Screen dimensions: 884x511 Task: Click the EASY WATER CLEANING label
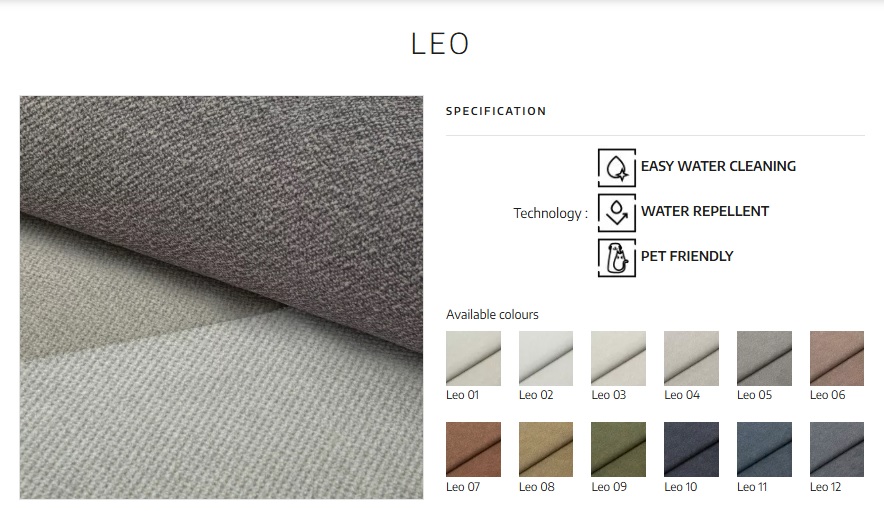click(x=718, y=166)
